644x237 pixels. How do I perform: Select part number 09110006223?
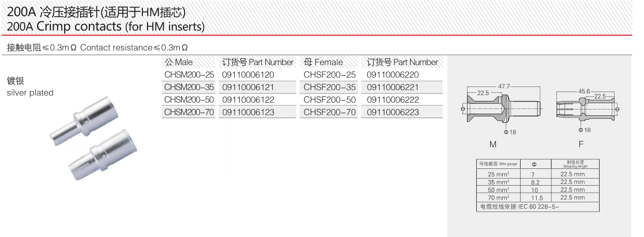(393, 112)
